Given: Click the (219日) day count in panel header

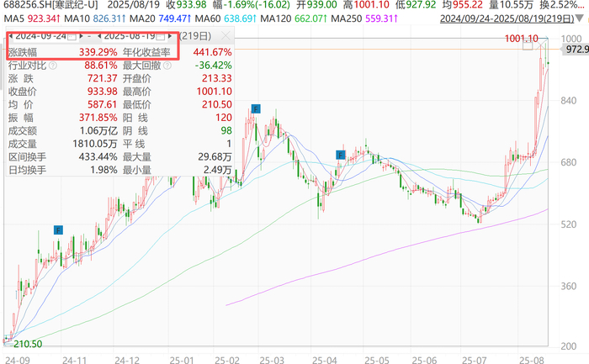Looking at the screenshot, I should coord(195,36).
